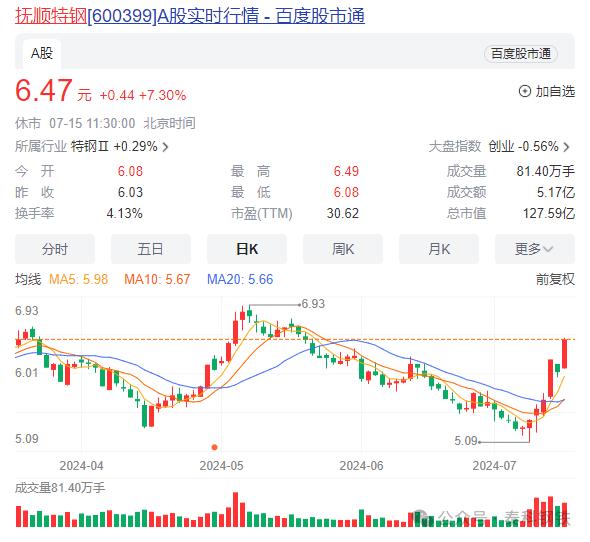Open the 更多 dropdown
The image size is (590, 542).
click(x=535, y=249)
